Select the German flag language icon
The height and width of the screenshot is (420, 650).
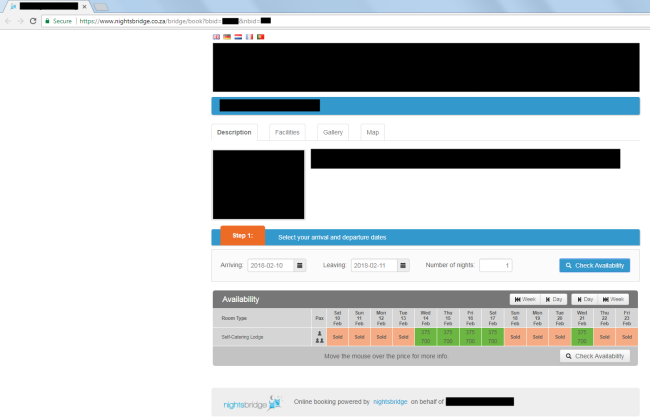(x=227, y=36)
